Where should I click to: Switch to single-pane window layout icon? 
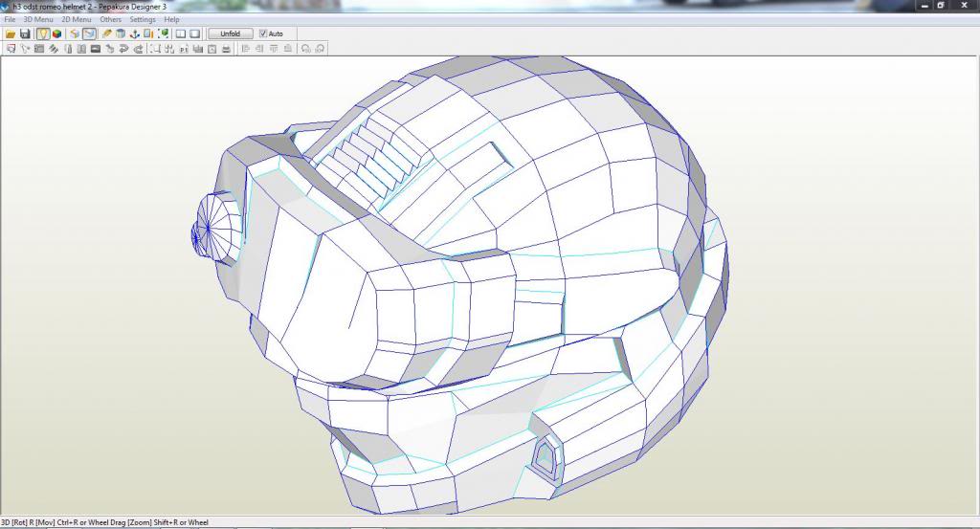click(x=195, y=33)
